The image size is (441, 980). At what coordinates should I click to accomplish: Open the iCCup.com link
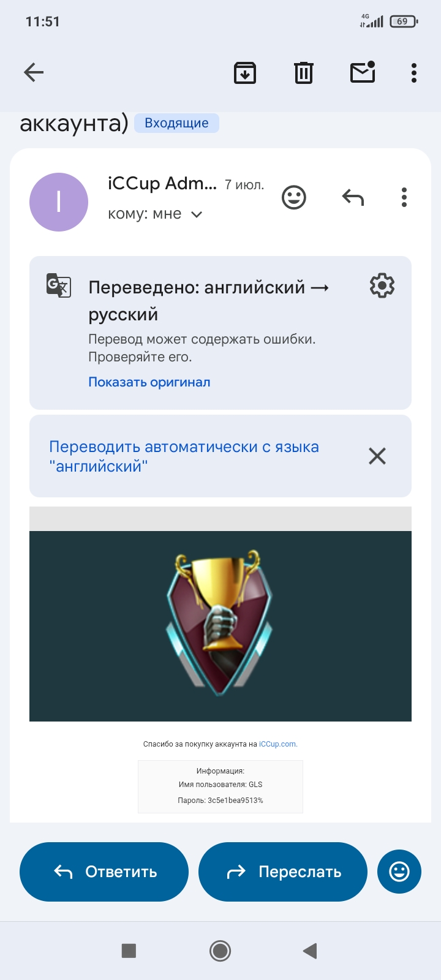click(278, 744)
